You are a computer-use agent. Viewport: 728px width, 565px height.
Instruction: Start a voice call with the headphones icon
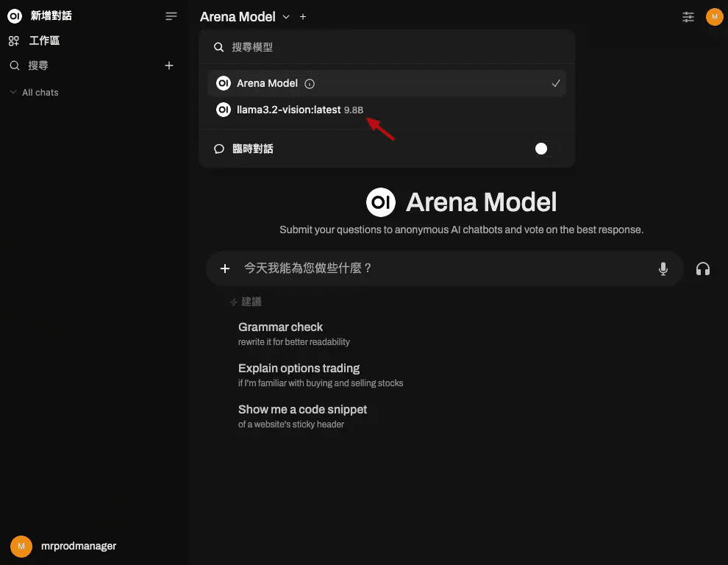coord(703,269)
